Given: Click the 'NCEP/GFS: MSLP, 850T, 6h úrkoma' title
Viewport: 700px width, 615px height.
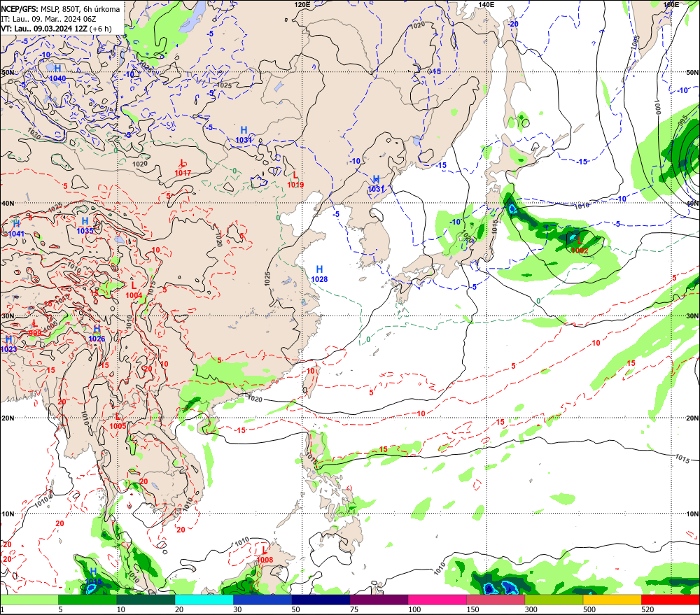Looking at the screenshot, I should tap(60, 9).
